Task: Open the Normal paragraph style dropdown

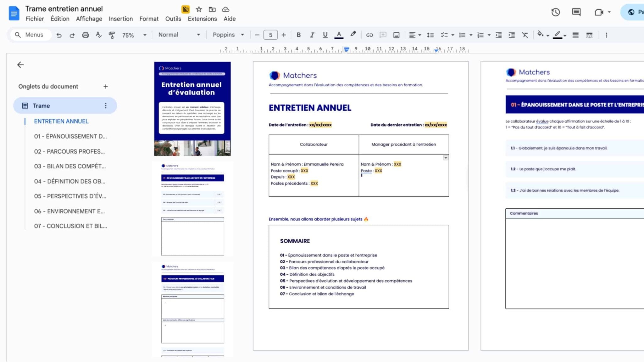Action: point(179,35)
